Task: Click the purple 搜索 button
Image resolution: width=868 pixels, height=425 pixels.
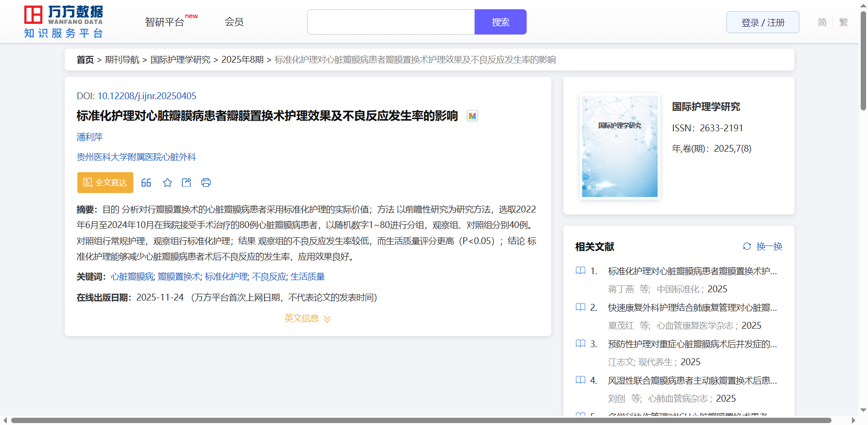Action: click(x=500, y=22)
